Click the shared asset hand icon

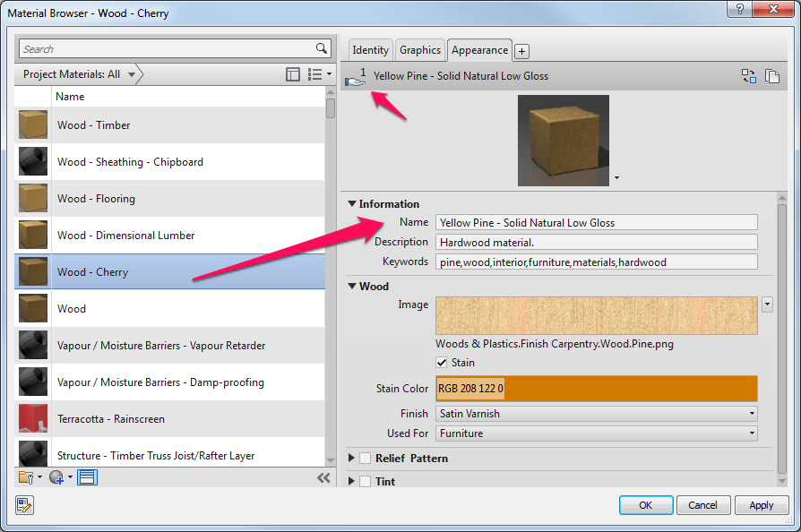pos(355,80)
